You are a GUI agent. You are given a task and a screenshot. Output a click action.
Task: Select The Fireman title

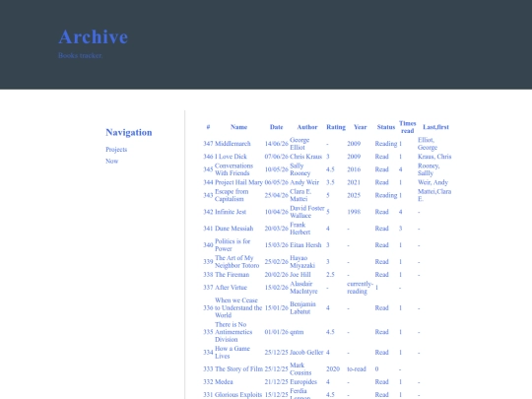pyautogui.click(x=233, y=275)
